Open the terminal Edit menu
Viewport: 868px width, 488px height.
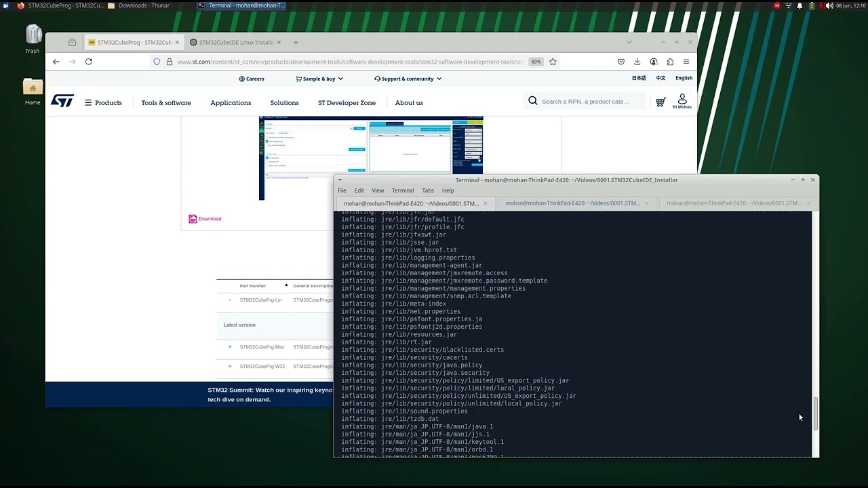[359, 190]
